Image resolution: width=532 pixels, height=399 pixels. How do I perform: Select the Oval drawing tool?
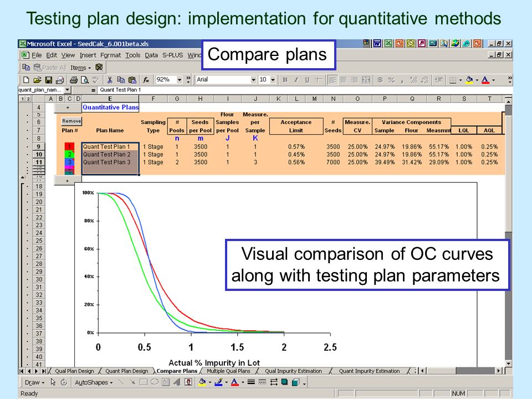pyautogui.click(x=155, y=382)
